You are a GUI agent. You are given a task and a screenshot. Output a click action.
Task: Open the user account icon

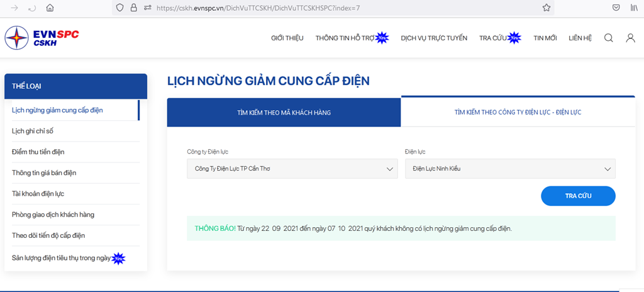630,38
